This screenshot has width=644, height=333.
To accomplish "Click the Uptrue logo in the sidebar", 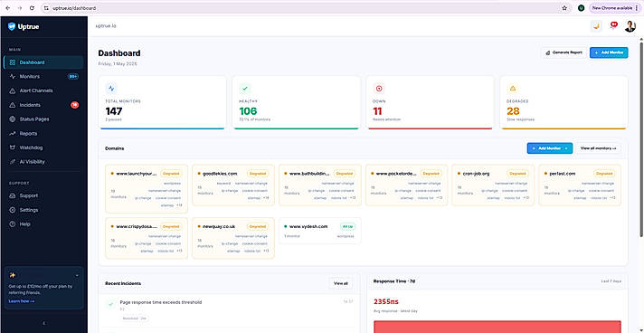I will point(24,27).
